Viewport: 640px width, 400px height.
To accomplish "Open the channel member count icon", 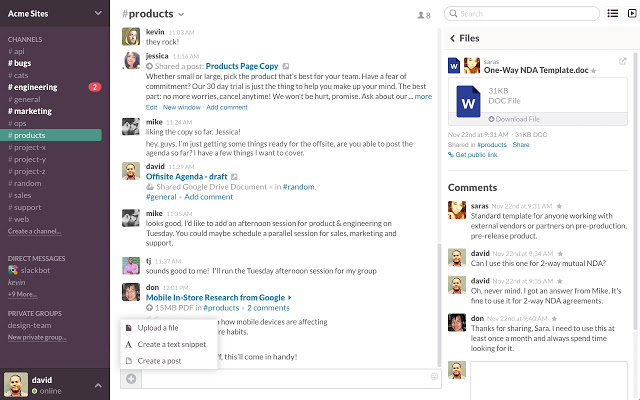I will [x=425, y=15].
